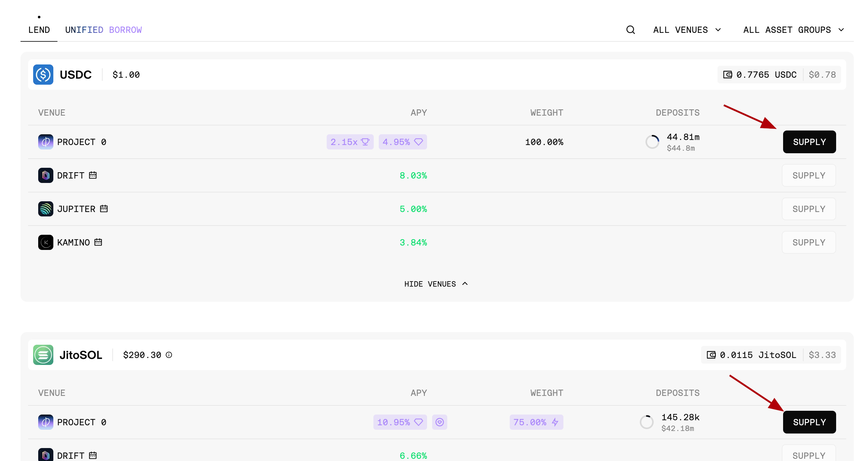
Task: Click the $42.18m deposits value
Action: pyautogui.click(x=678, y=428)
